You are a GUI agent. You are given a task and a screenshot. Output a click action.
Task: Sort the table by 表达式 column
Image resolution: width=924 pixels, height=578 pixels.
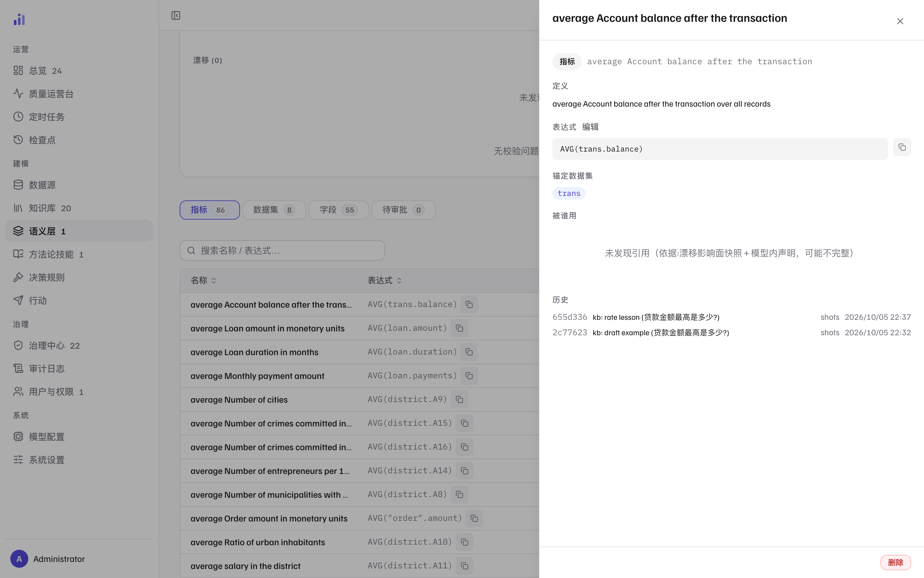click(x=384, y=281)
